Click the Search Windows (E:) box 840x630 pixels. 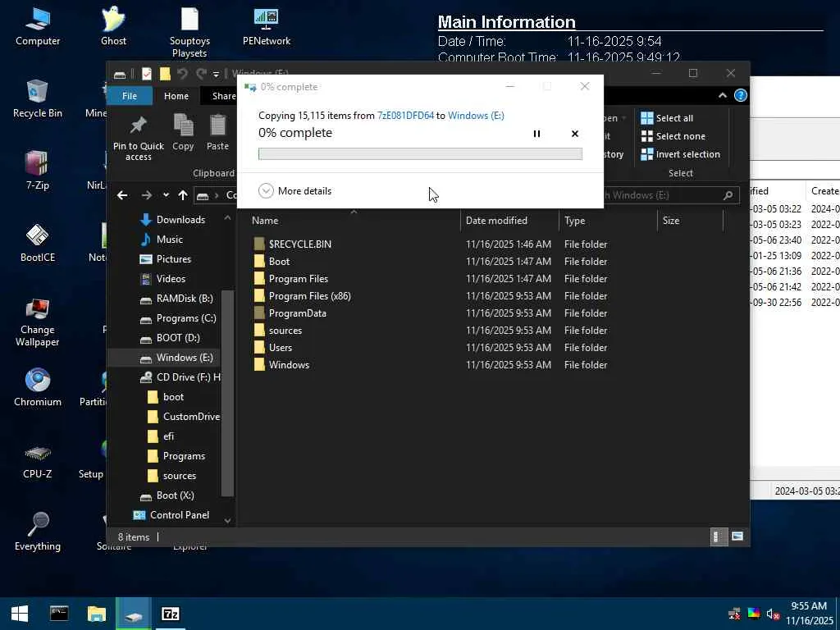(x=671, y=195)
